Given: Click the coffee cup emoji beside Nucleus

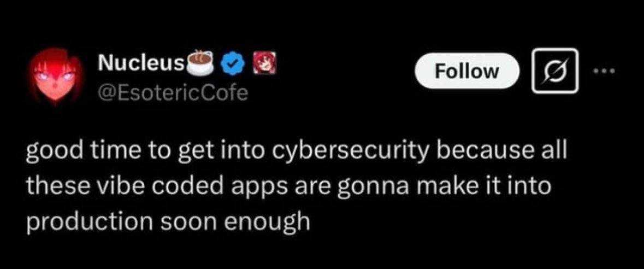Looking at the screenshot, I should click(x=200, y=63).
